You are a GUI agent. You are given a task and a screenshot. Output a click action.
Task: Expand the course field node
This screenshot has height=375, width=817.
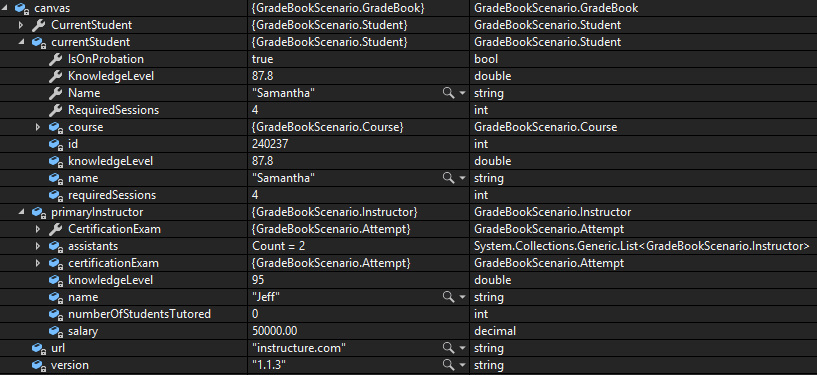point(38,127)
